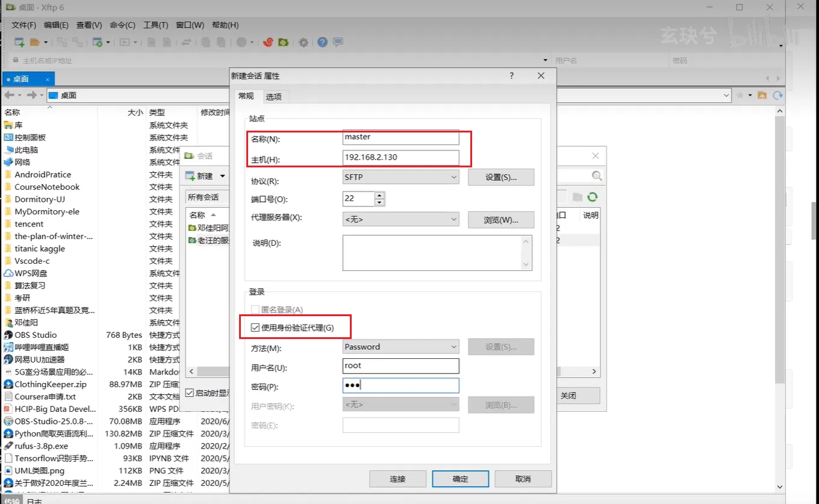Decrease the port number with the down arrow
819x504 pixels.
(379, 202)
